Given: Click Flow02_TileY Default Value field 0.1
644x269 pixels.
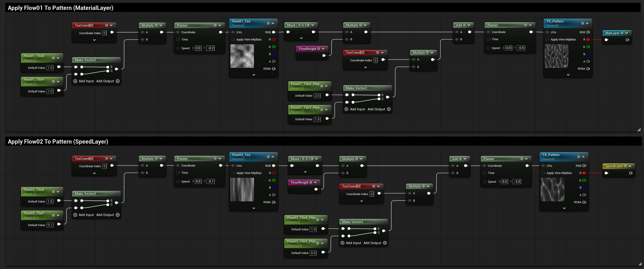Looking at the screenshot, I should [x=50, y=225].
